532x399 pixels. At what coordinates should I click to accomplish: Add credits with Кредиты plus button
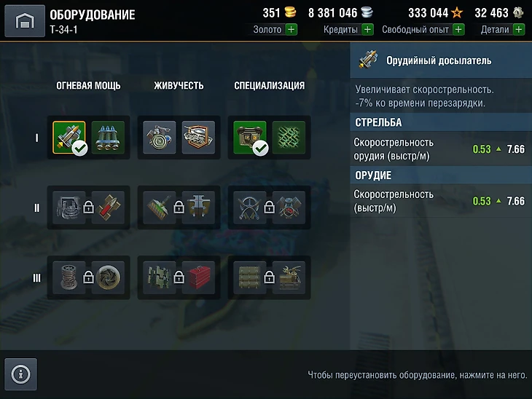click(x=367, y=30)
